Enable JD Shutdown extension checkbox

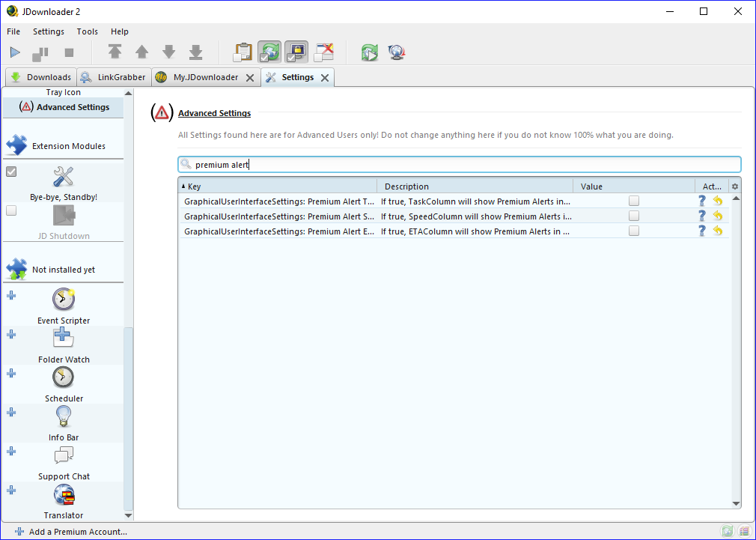pos(11,210)
